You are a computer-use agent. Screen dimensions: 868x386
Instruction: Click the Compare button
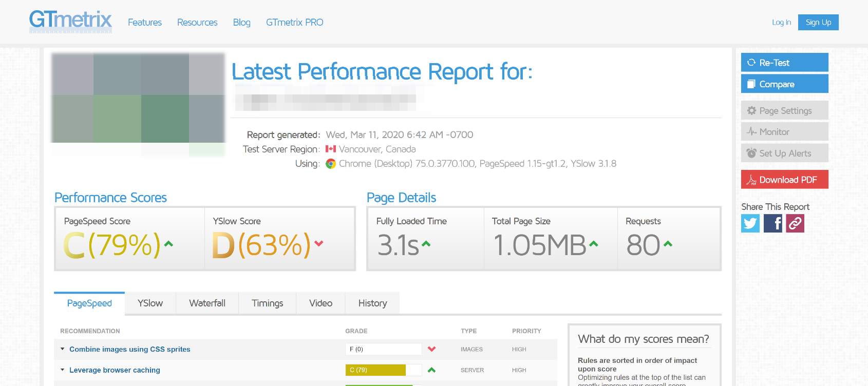click(x=785, y=84)
